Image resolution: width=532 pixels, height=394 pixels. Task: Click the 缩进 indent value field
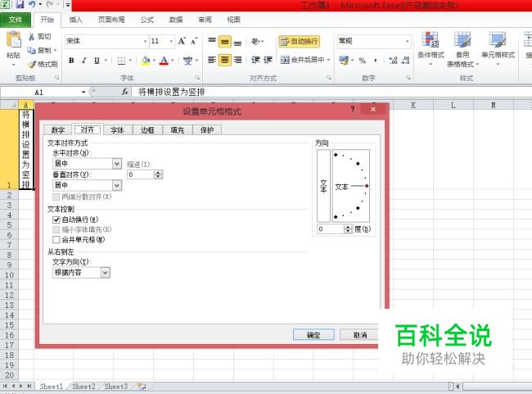click(x=141, y=174)
